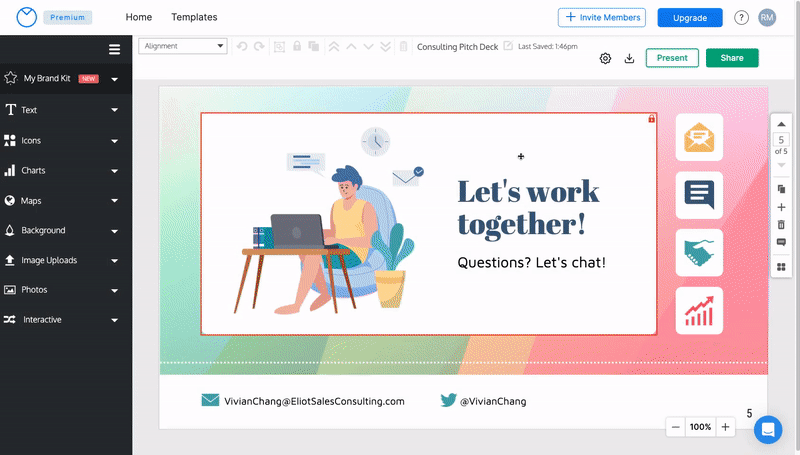Delete the page using the side panel trash icon
This screenshot has width=800, height=455.
point(781,225)
